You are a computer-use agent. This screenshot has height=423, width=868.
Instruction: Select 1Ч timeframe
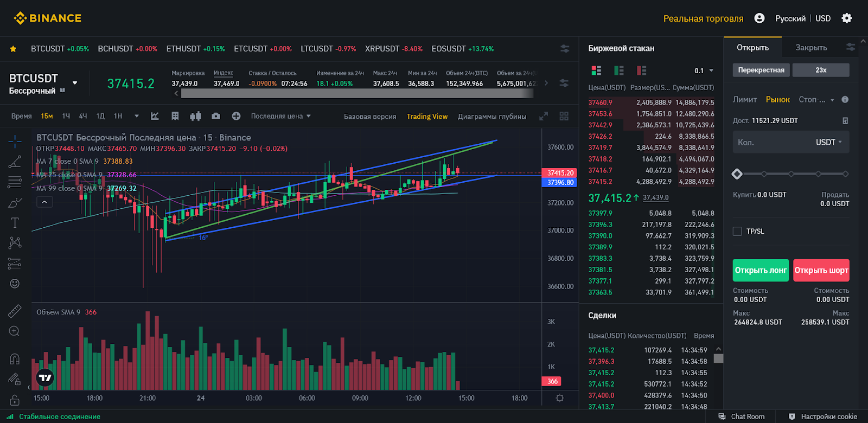[x=66, y=116]
